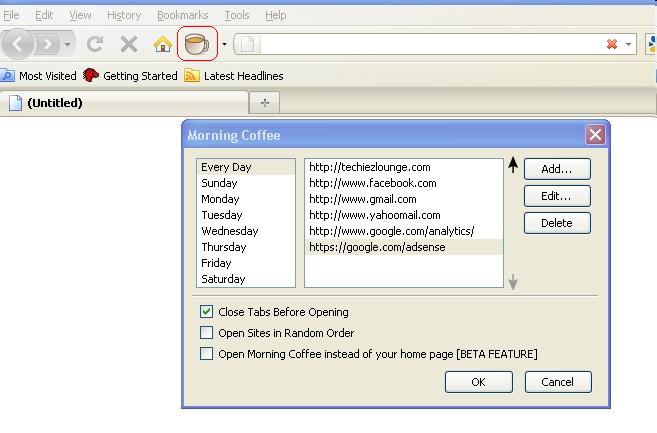This screenshot has width=657, height=433.
Task: Go back with the Back arrow button
Action: 17,44
